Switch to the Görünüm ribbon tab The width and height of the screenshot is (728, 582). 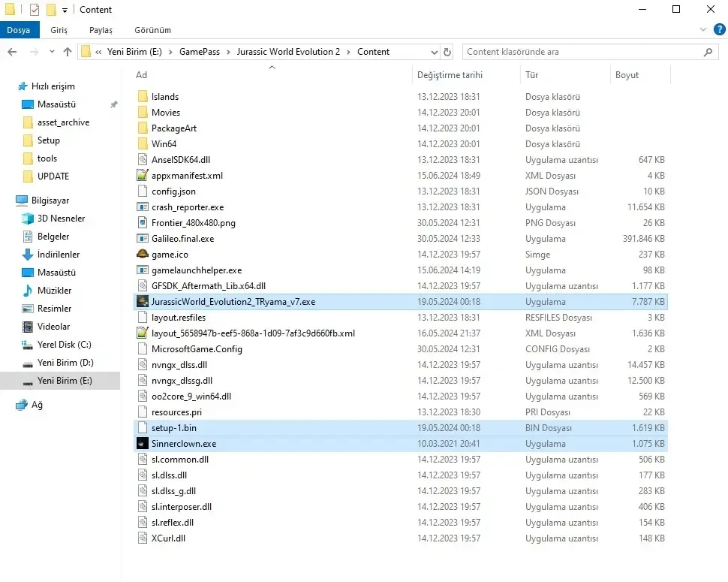(x=152, y=30)
